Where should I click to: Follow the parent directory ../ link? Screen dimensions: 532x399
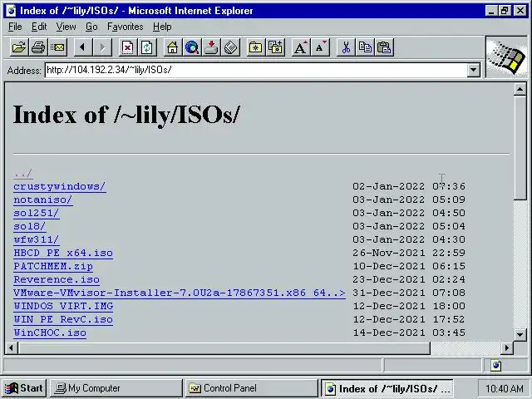pos(23,174)
